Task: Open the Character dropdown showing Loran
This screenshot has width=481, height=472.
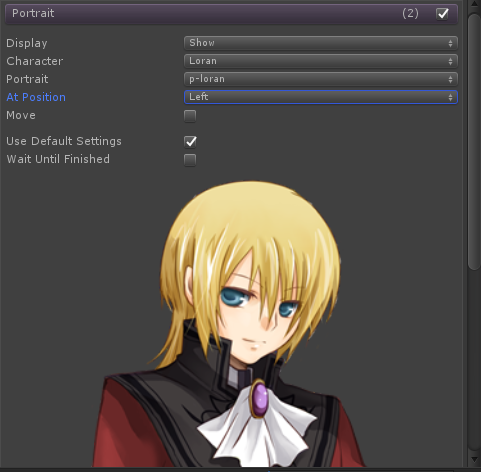Action: coord(321,61)
